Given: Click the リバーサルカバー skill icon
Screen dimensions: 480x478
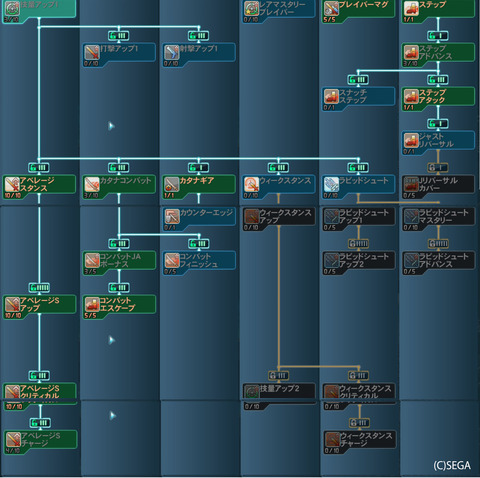Looking at the screenshot, I should pos(412,184).
